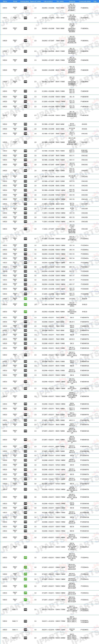This screenshot has width=99, height=644.
Task: Click ON icon in the AHRA15C1B1 row
Action: pyautogui.click(x=25, y=115)
